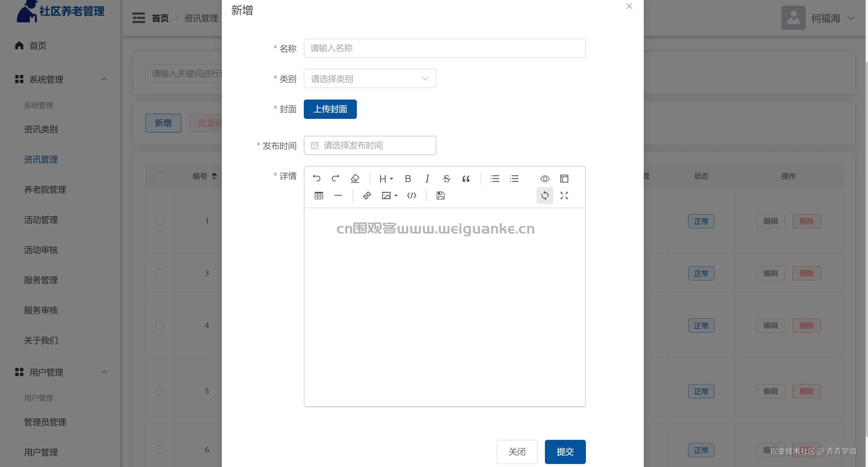Viewport: 868px width, 467px height.
Task: Check the checkbox for row 1
Action: (x=159, y=221)
